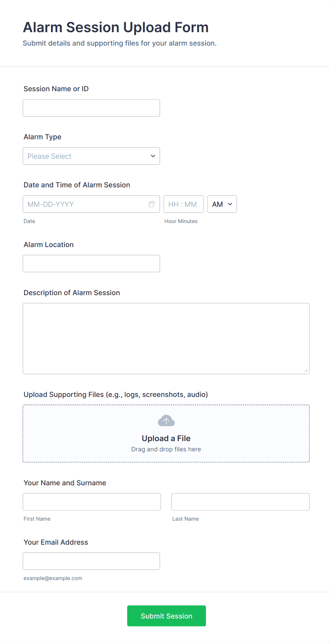The width and height of the screenshot is (329, 644).
Task: Click the Your Name and Surname label
Action: coord(65,483)
